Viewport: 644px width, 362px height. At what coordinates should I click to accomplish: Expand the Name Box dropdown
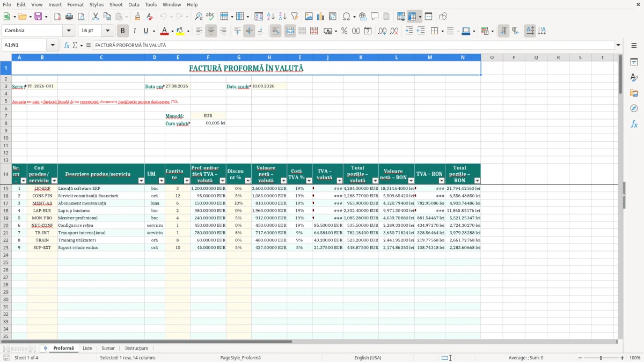tap(53, 46)
